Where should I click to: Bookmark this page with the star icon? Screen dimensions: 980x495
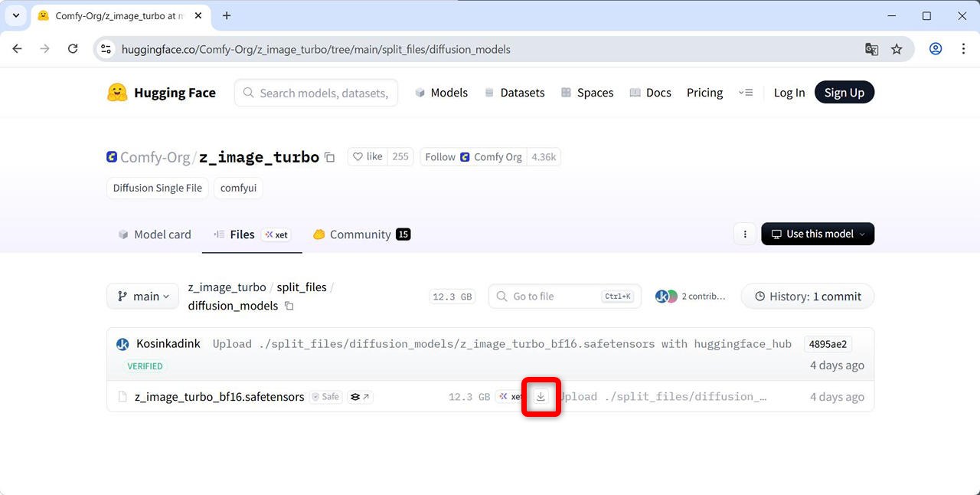click(897, 49)
